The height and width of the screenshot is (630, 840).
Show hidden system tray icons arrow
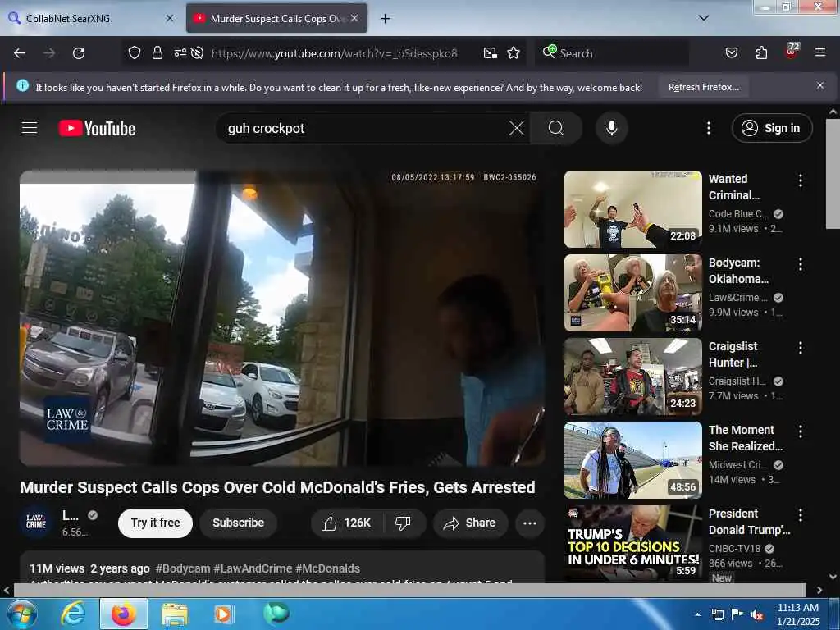click(x=697, y=614)
